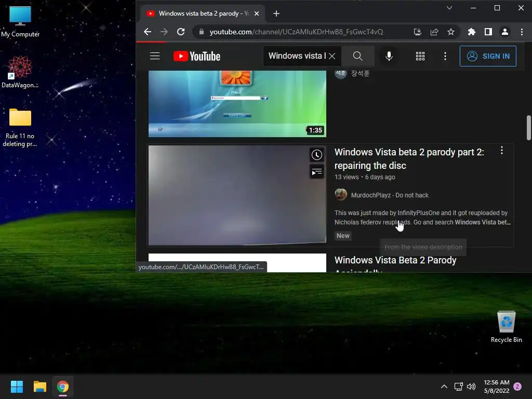Screen dimensions: 532x399
Task: Go forward in Chrome
Action: [164, 32]
